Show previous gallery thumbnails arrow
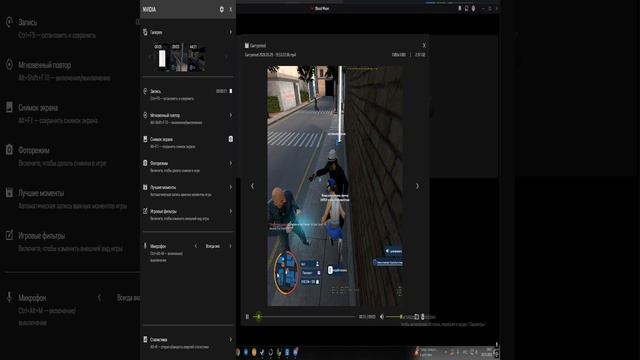Screen dimensions: 640x360 149,57
